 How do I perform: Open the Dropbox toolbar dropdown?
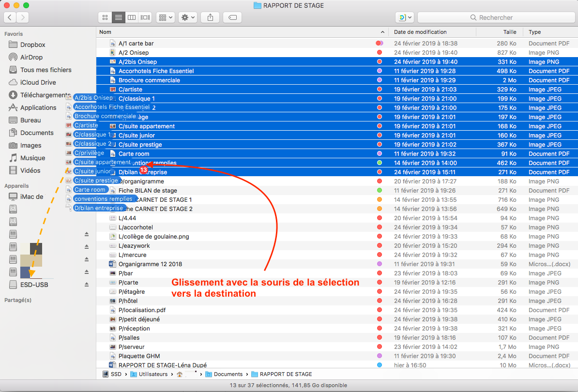coord(404,17)
